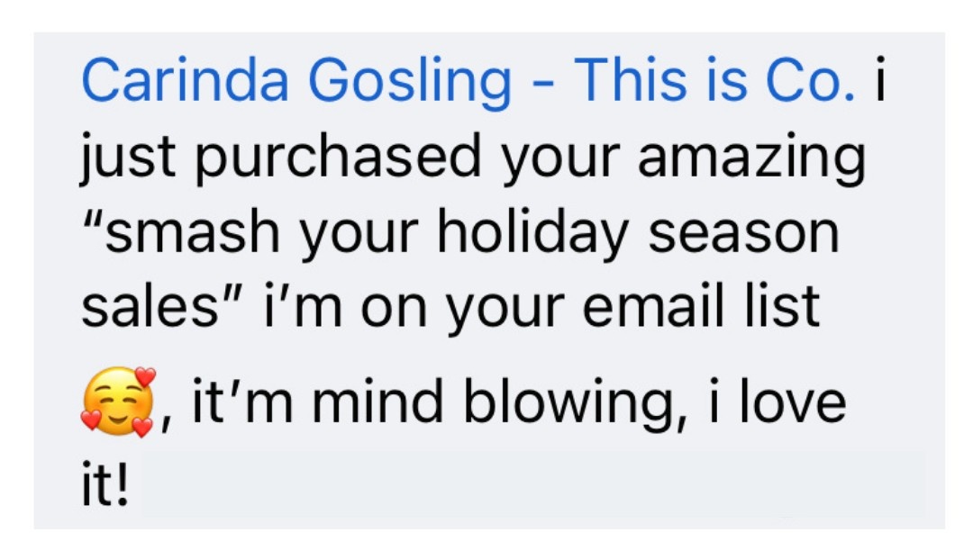The image size is (973, 560).
Task: Click the word "your" before "amazing"
Action: [559, 162]
